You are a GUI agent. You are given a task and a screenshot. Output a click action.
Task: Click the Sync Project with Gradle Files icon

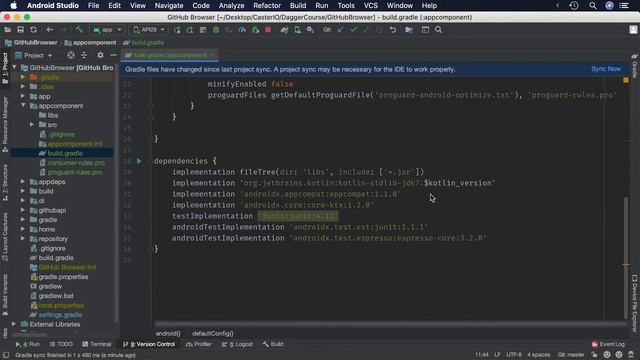(x=284, y=30)
